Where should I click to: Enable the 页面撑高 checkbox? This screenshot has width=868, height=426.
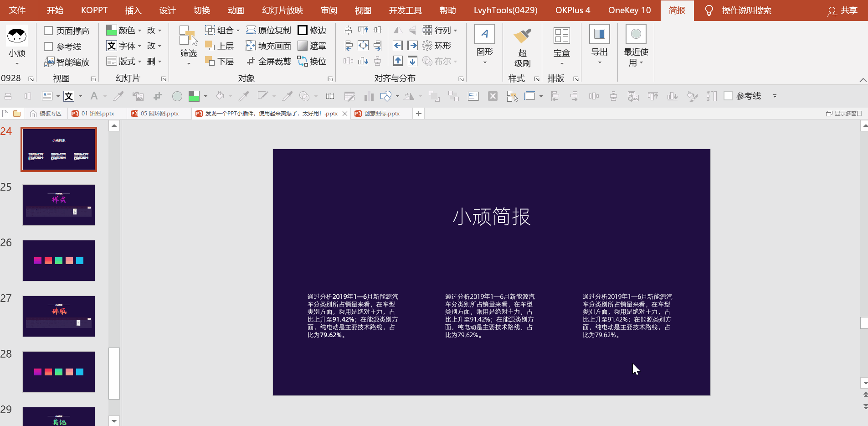[49, 31]
